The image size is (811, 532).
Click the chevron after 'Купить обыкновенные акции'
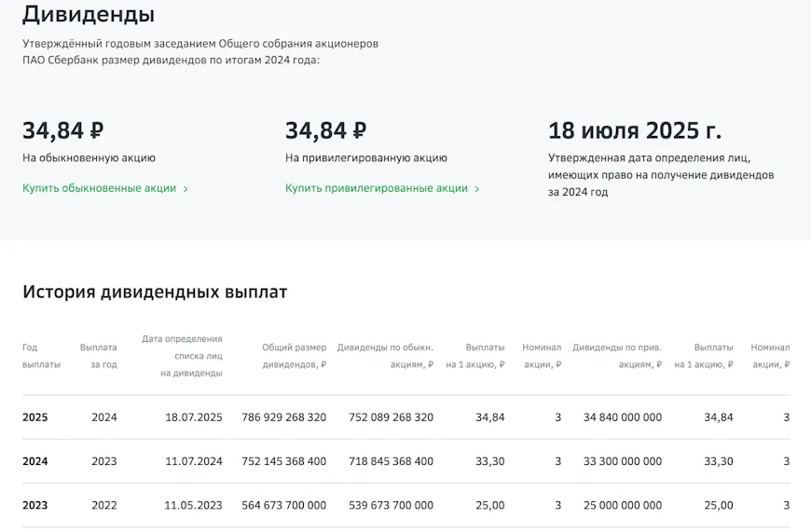pos(186,189)
